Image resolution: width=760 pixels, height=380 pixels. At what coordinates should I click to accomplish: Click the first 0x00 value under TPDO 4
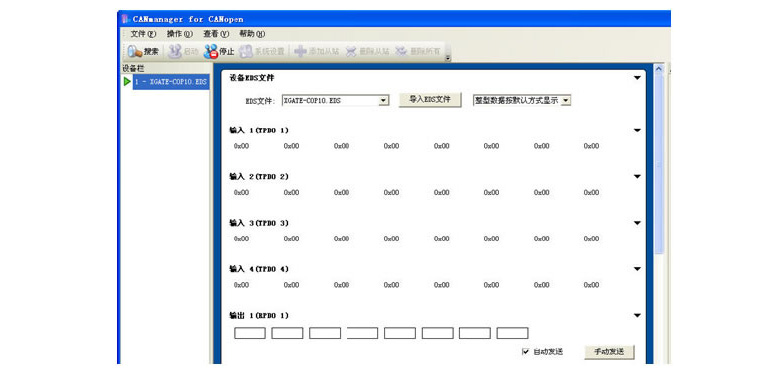coord(241,285)
